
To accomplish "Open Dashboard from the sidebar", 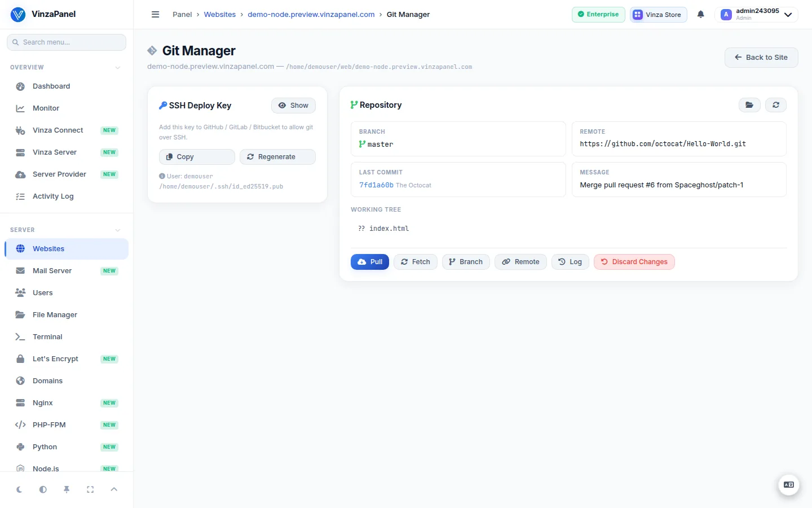I will [67, 86].
